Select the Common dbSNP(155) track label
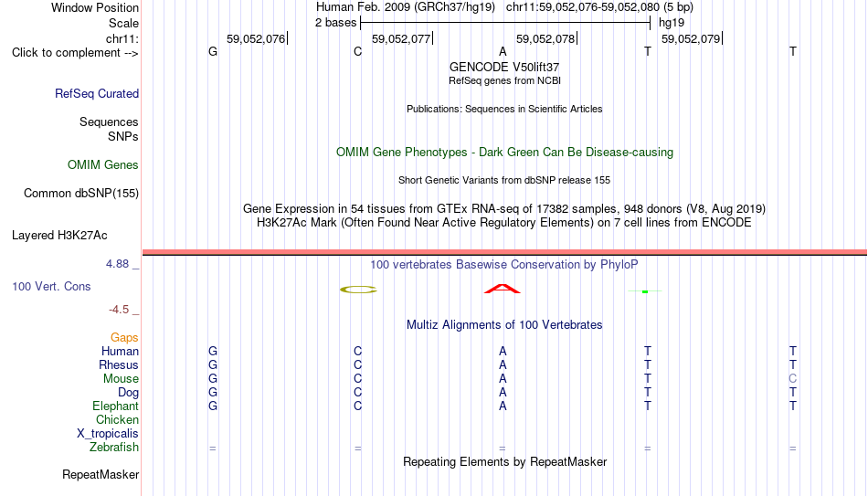Screen dimensions: 868x496 point(81,194)
